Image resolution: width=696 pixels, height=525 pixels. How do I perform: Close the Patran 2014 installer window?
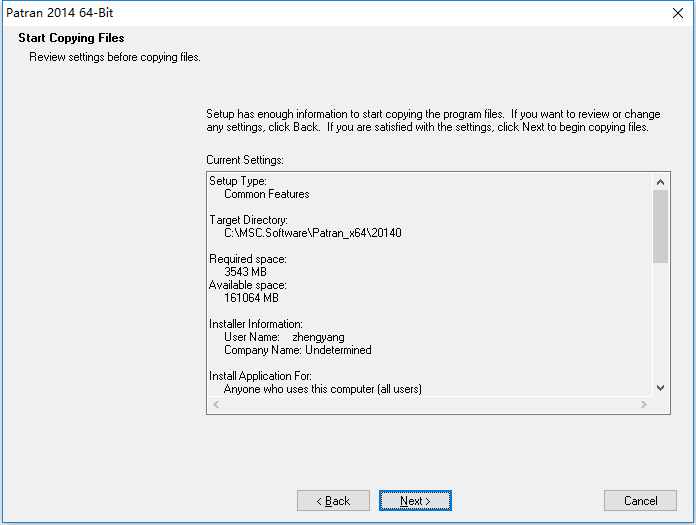coord(677,13)
